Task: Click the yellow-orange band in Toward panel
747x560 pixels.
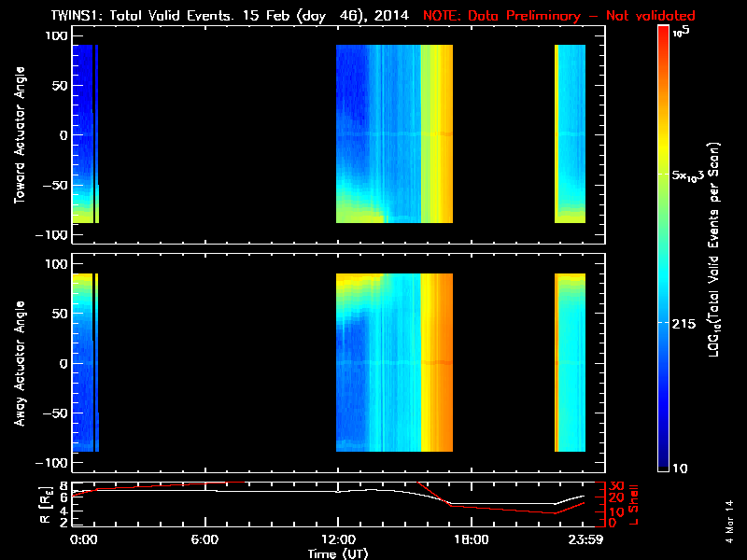Action: (x=436, y=133)
